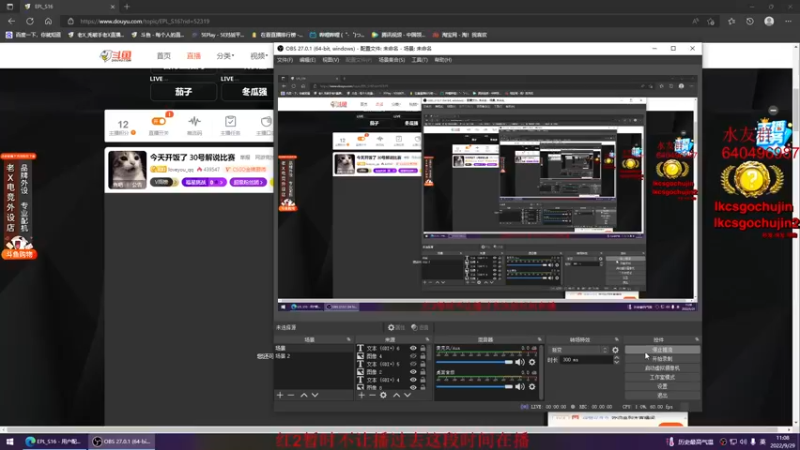Open transition properties gear next to 淡变

(615, 350)
